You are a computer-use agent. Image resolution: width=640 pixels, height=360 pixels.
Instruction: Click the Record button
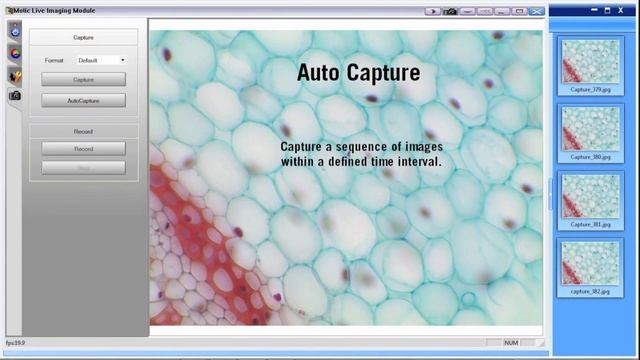(83, 149)
